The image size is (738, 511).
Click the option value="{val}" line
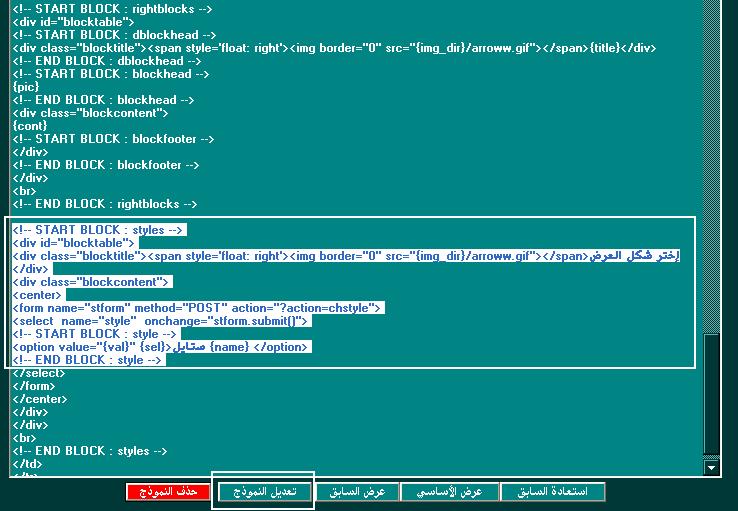(160, 347)
